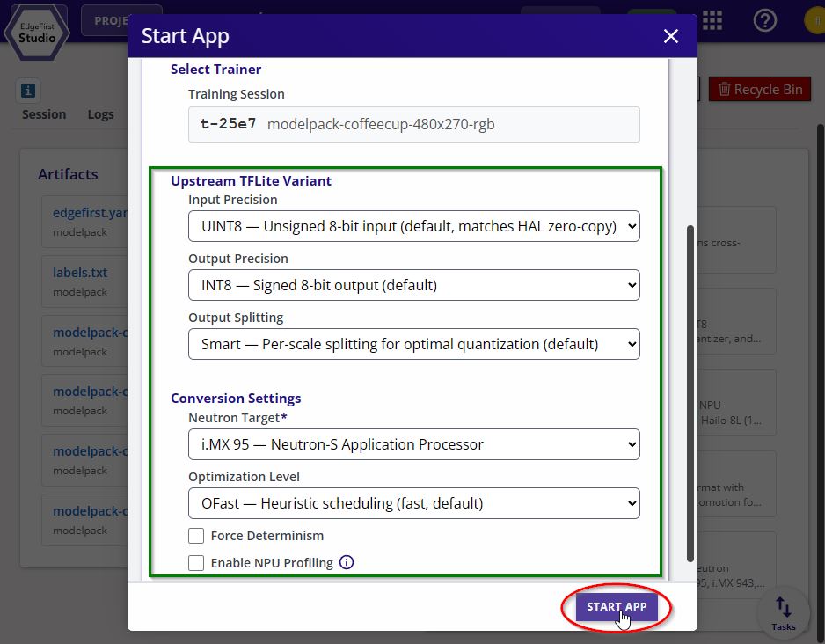Open the Optimization Level dropdown
Screen dimensions: 825x644
coord(414,503)
